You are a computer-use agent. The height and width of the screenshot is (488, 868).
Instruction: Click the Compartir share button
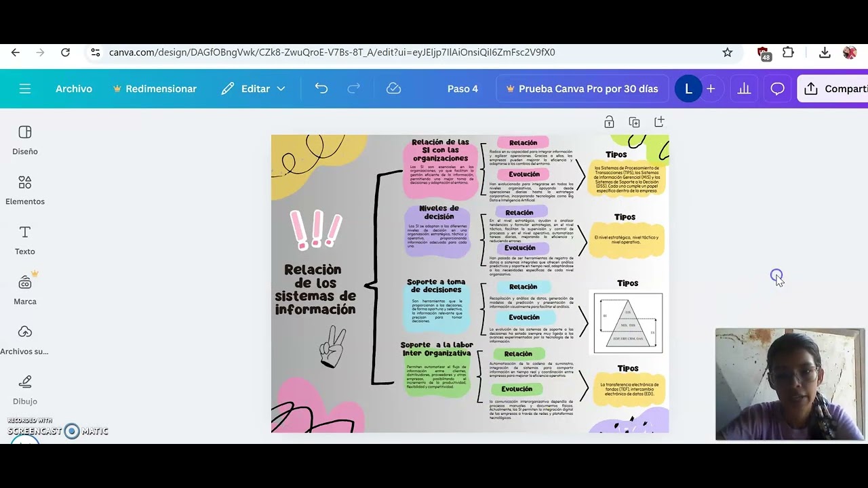(833, 89)
